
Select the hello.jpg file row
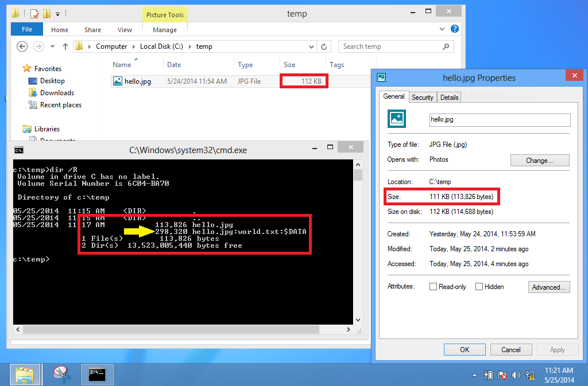click(x=241, y=81)
